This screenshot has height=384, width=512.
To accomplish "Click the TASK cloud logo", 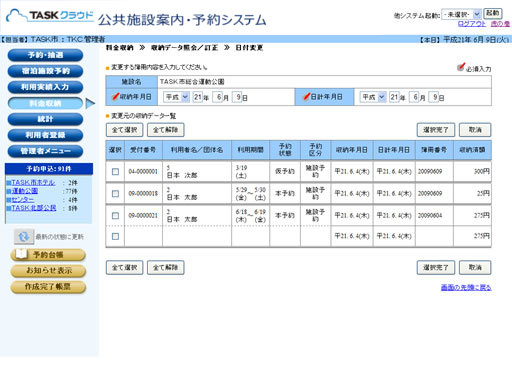I will click(50, 16).
